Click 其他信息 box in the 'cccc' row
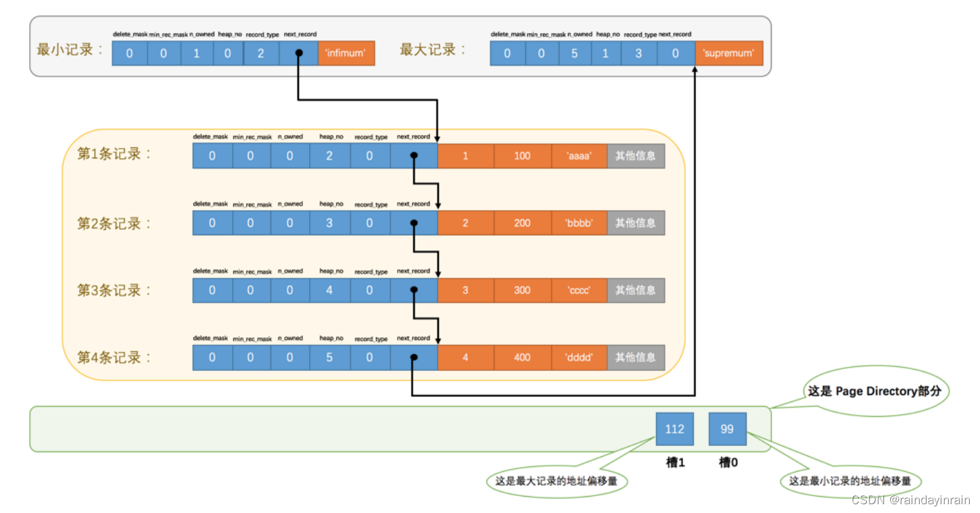 coord(636,291)
